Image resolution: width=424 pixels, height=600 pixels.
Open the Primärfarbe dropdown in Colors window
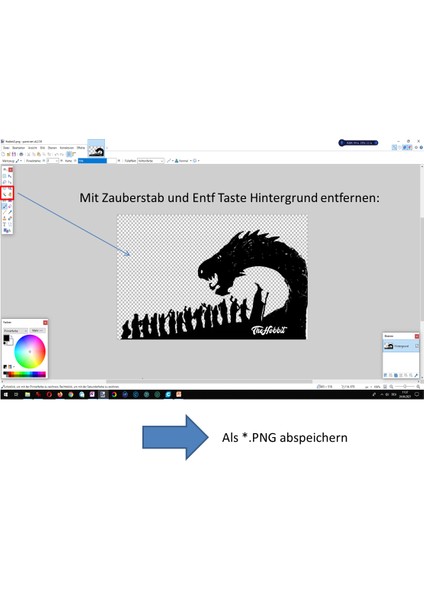[x=15, y=331]
